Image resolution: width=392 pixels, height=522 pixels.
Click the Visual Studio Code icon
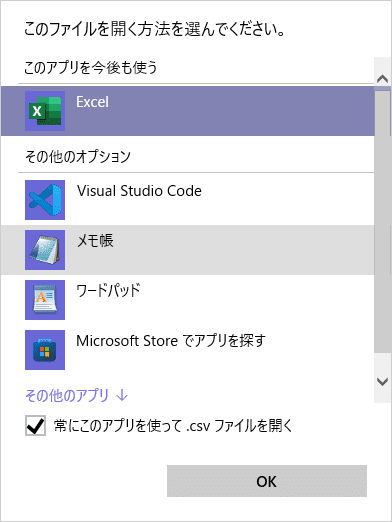pos(45,200)
